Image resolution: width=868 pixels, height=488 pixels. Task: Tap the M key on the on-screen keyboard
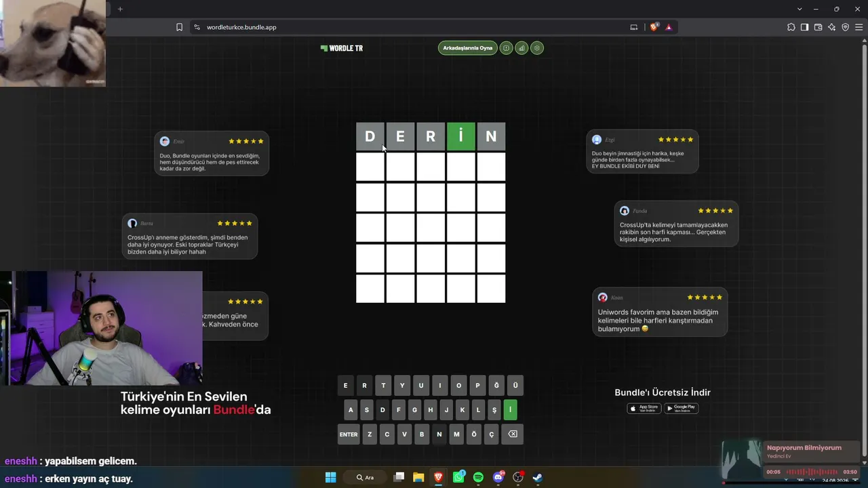pos(456,434)
